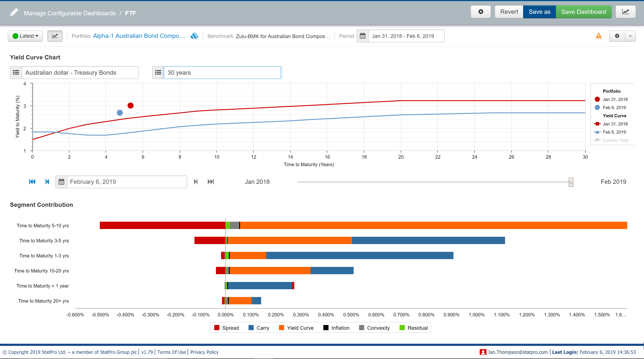644x359 pixels.
Task: Click the pencil edit icon in header
Action: click(14, 12)
